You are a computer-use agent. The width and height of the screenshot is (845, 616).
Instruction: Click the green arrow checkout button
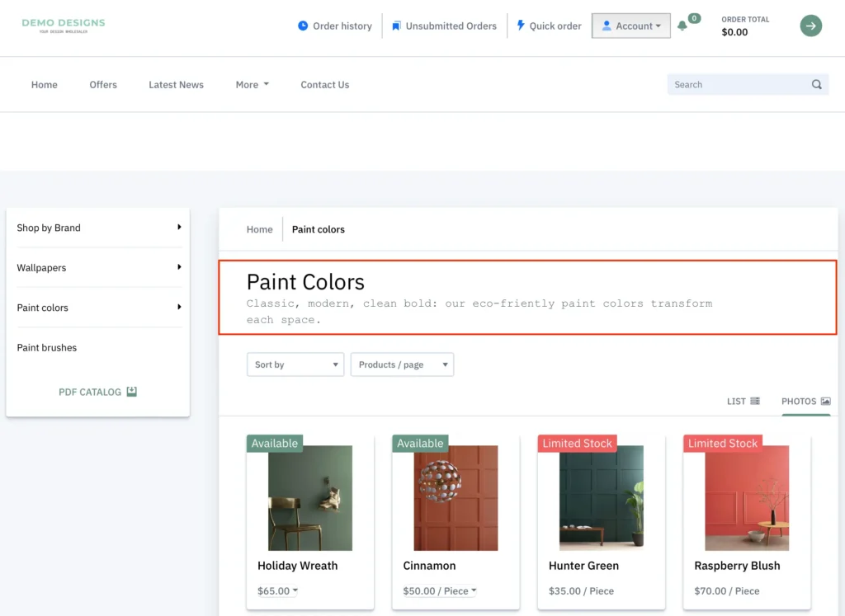pos(810,26)
